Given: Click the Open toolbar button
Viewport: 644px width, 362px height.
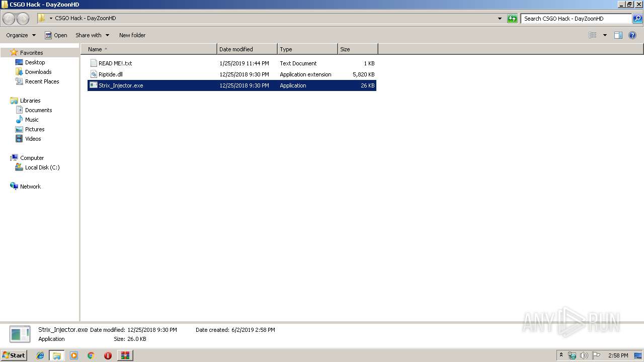Looking at the screenshot, I should (x=56, y=35).
